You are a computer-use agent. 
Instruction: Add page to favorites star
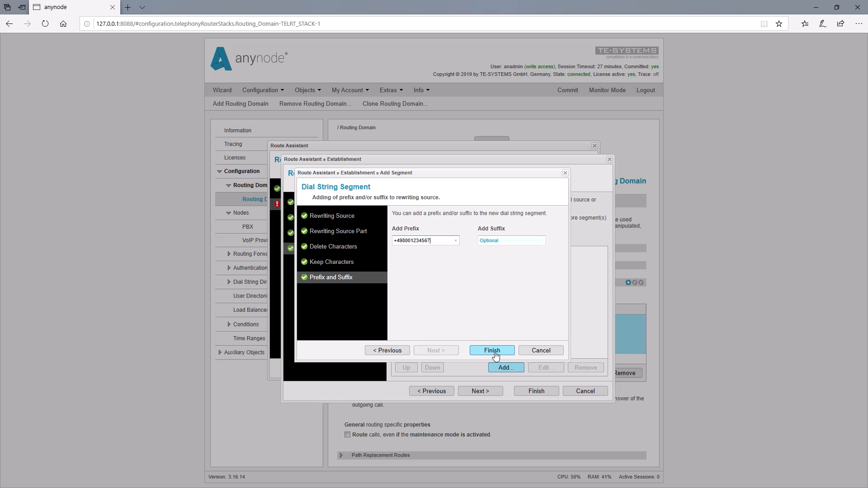(x=779, y=24)
